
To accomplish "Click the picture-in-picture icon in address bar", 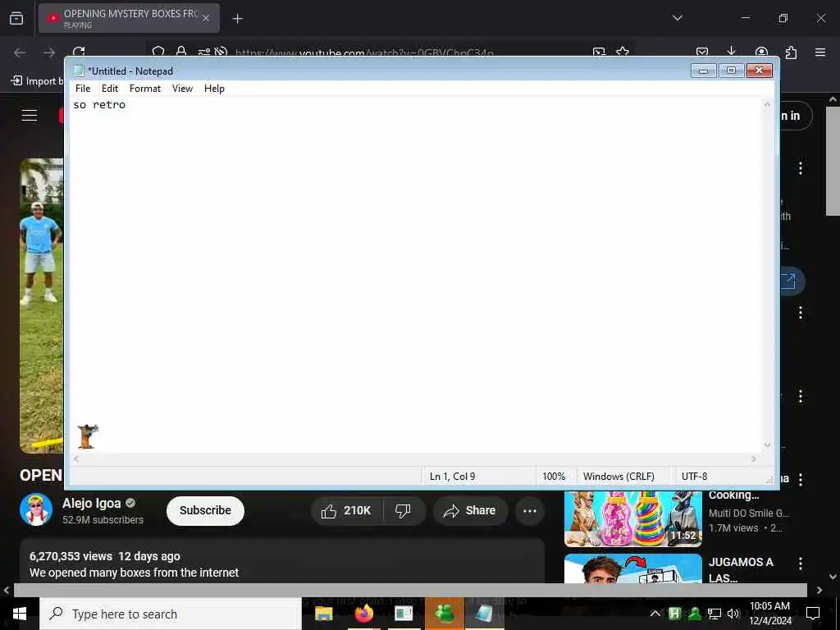I will 599,52.
